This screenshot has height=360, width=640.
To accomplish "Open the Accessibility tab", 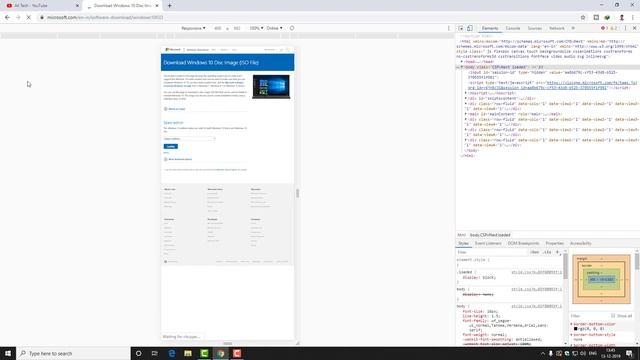I will tap(580, 243).
